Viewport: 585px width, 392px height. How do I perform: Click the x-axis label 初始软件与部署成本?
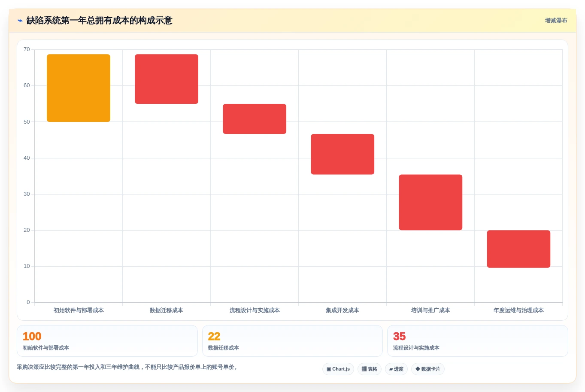coord(79,310)
